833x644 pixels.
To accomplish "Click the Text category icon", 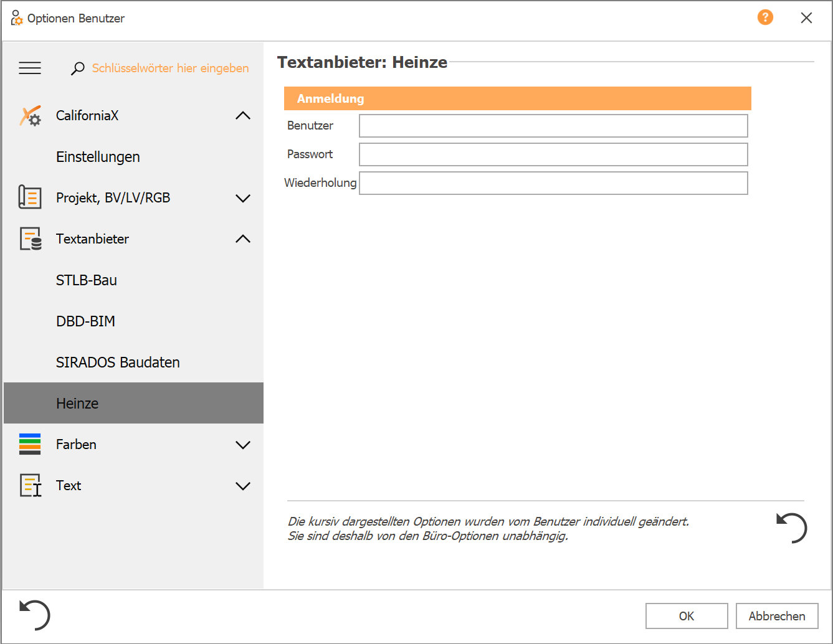I will [x=31, y=485].
